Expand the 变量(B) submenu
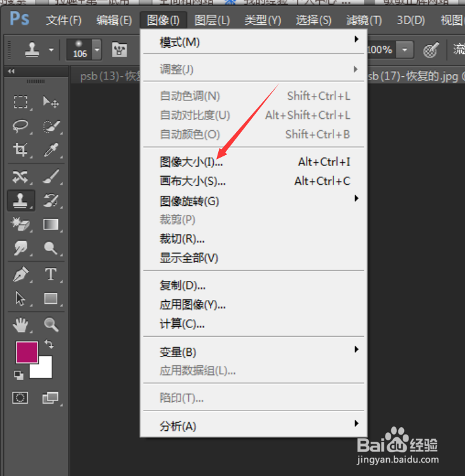465x476 pixels. (x=253, y=352)
